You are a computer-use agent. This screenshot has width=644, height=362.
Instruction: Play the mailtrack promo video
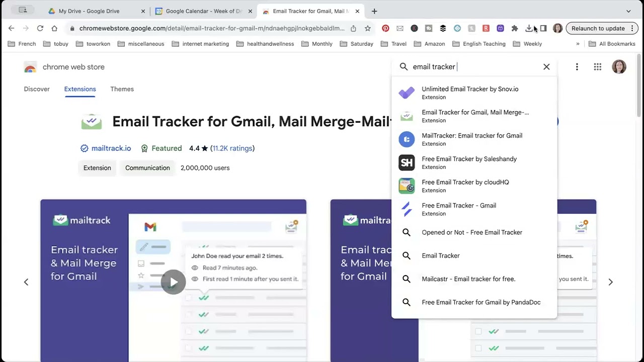coord(173,282)
